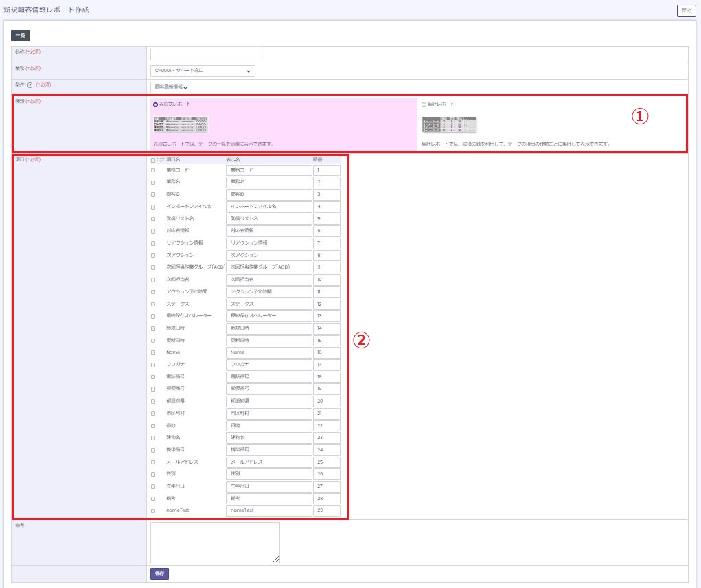The image size is (701, 588).
Task: Tick the メールアドレス checkbox
Action: coord(153,462)
